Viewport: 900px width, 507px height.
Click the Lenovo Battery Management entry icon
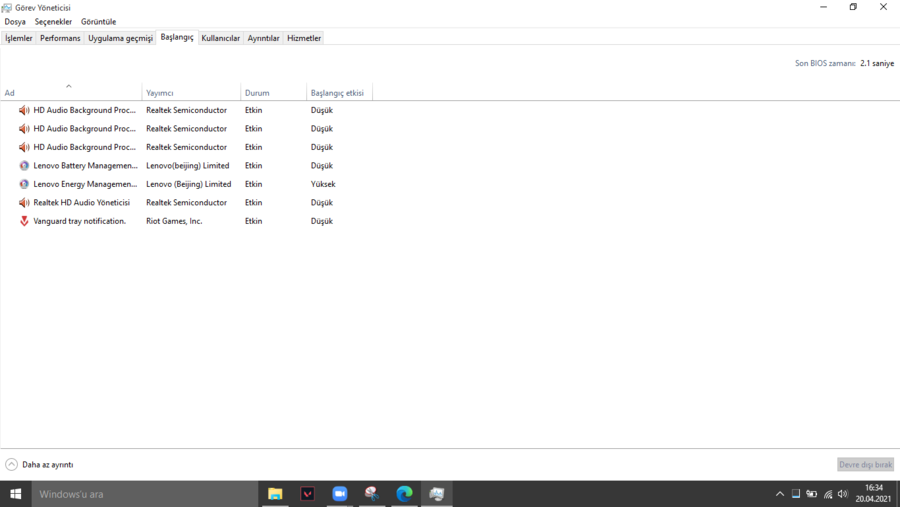(24, 166)
